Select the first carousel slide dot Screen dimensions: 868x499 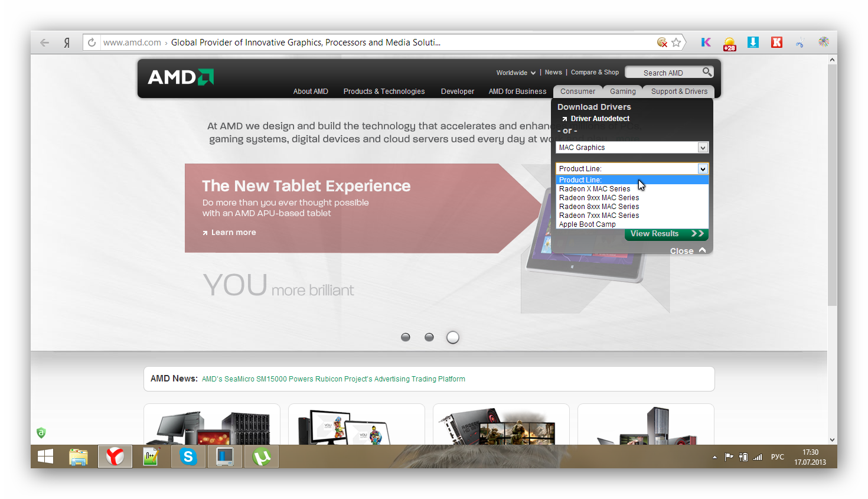[x=406, y=337]
